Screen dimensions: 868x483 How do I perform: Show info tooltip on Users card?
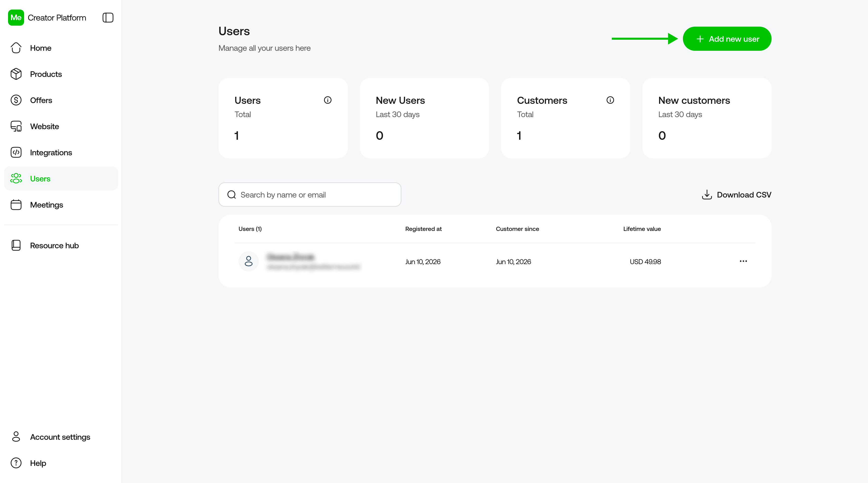[x=328, y=100]
